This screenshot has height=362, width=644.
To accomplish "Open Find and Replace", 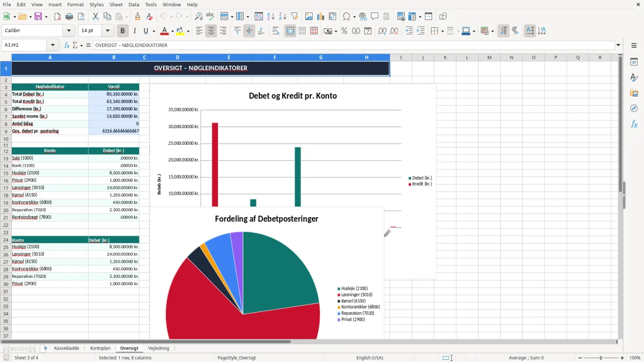I will [x=199, y=17].
